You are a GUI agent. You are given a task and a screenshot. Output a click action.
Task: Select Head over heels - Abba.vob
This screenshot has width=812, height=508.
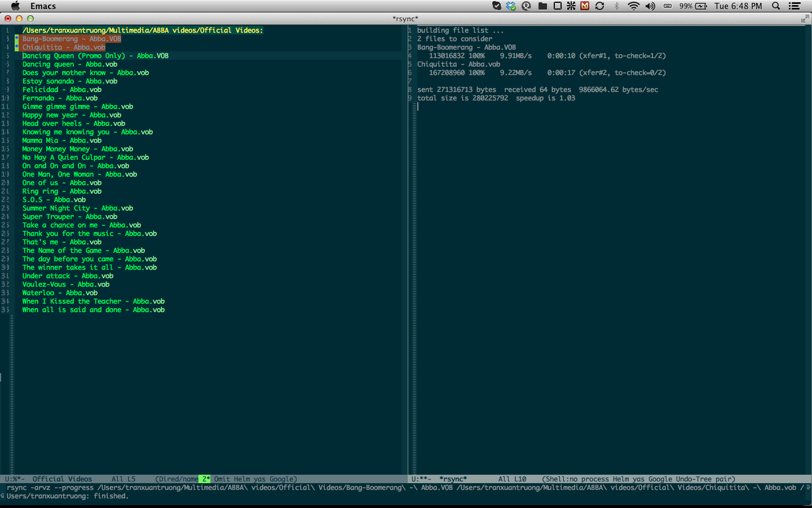[x=74, y=124]
